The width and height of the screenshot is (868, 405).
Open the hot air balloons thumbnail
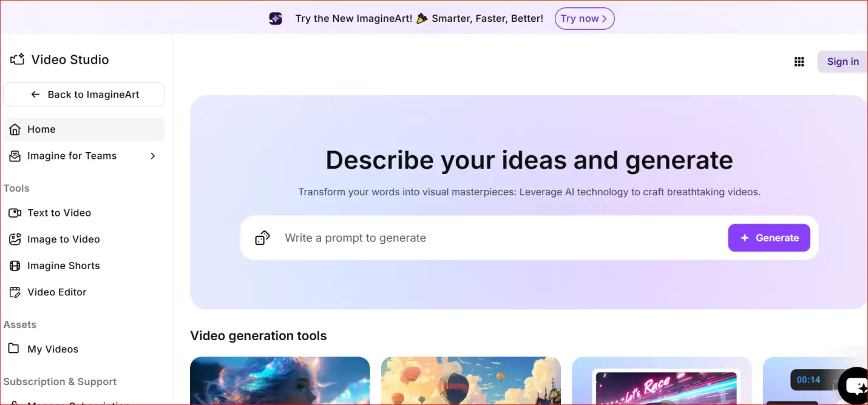point(470,381)
